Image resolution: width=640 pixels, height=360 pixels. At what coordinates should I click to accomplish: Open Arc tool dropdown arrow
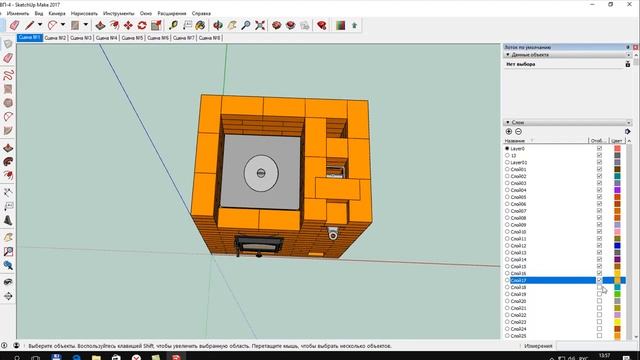(63, 25)
